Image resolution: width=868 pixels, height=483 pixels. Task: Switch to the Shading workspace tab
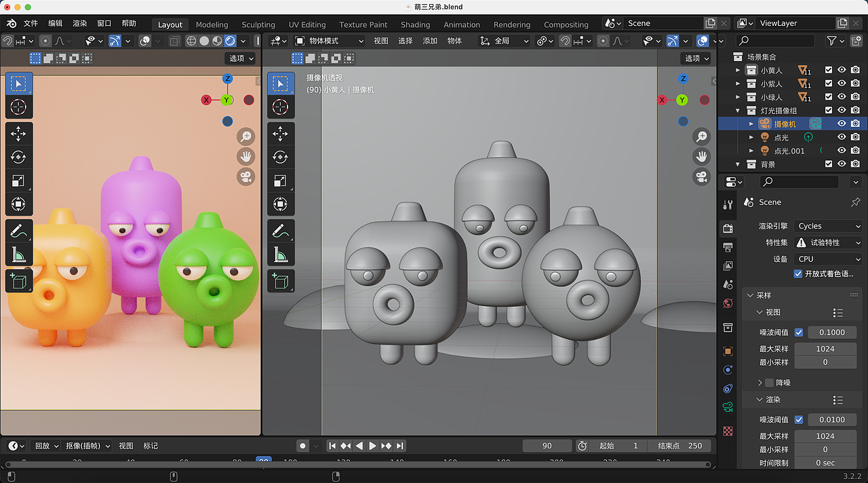(x=415, y=24)
